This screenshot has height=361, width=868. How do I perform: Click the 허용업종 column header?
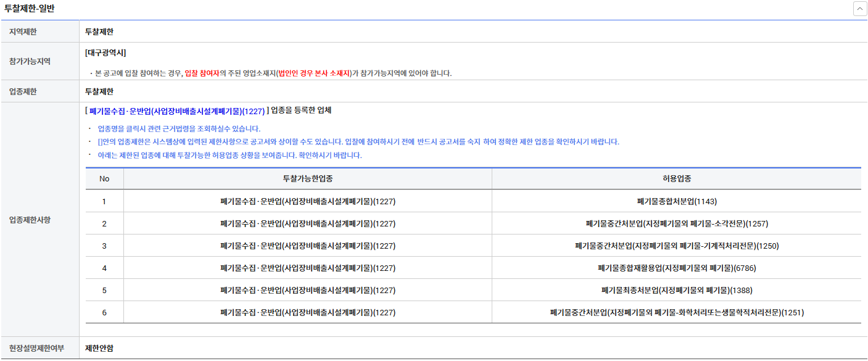(676, 178)
